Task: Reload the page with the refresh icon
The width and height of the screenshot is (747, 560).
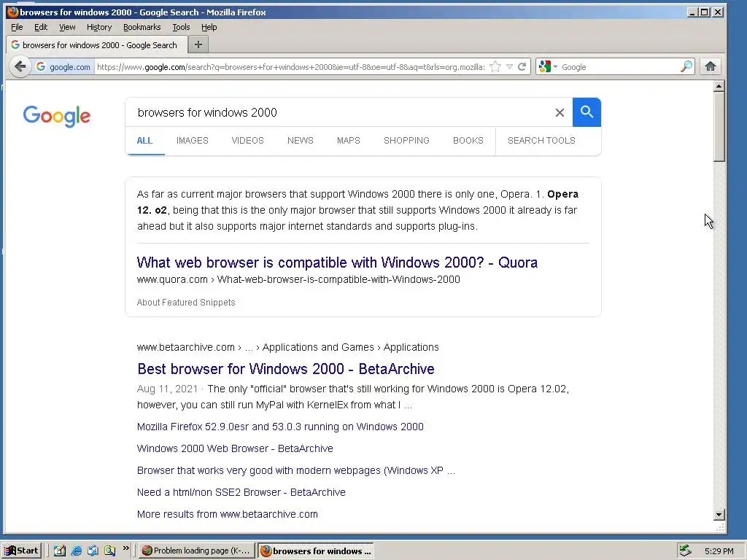Action: pos(522,66)
